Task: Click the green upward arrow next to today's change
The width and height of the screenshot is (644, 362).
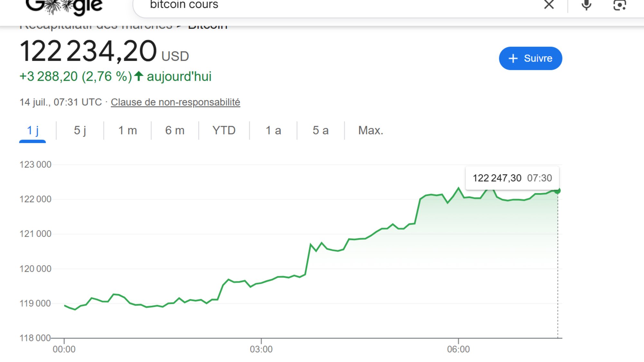Action: 138,76
